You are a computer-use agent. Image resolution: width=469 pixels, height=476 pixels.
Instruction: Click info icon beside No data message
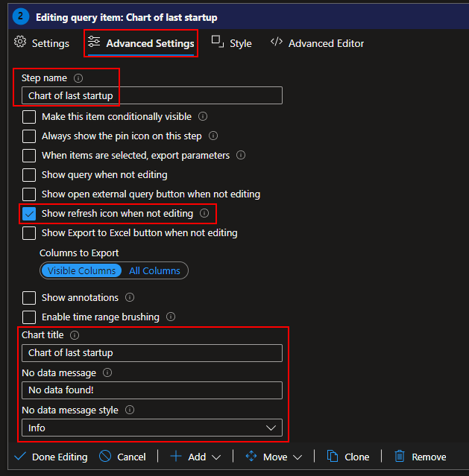(107, 372)
